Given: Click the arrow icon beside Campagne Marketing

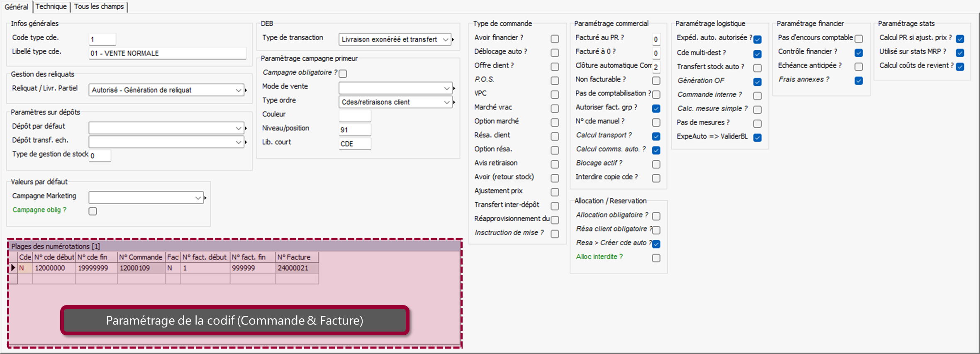Looking at the screenshot, I should point(205,198).
